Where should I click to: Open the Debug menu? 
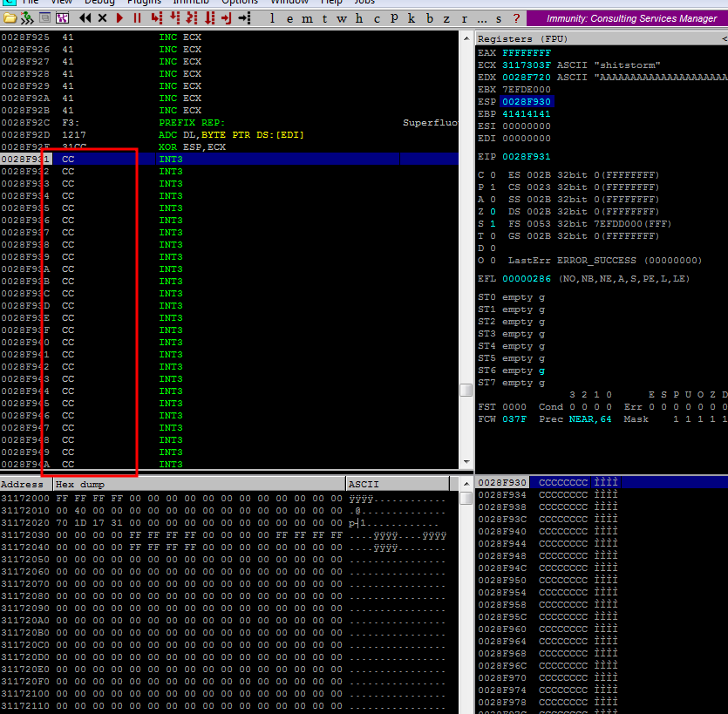coord(99,3)
